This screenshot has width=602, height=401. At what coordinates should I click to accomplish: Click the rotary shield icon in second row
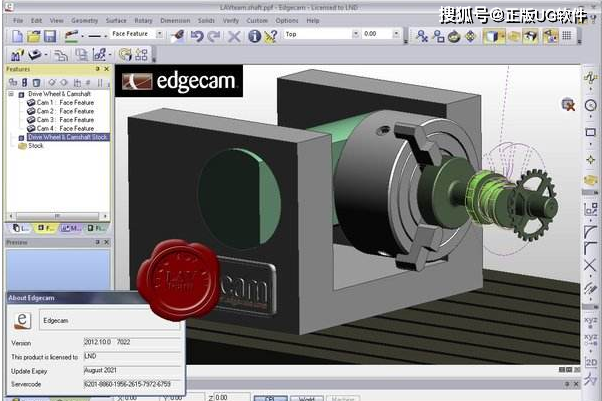point(125,55)
